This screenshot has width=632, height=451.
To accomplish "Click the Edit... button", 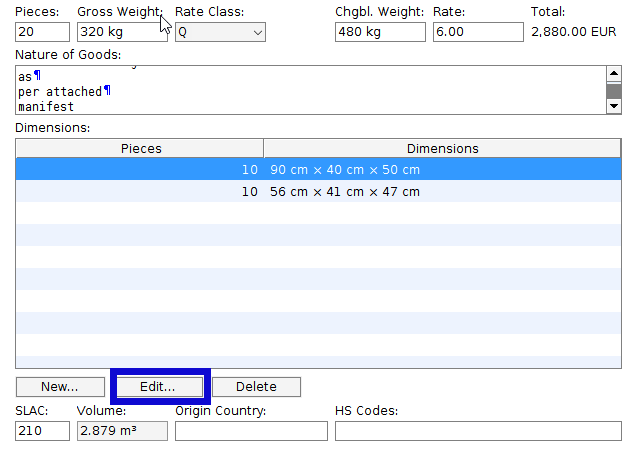I will click(159, 387).
